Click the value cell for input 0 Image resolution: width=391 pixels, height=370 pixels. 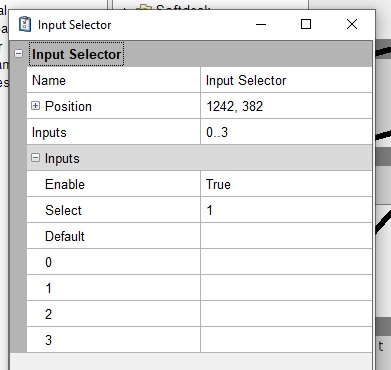(286, 262)
